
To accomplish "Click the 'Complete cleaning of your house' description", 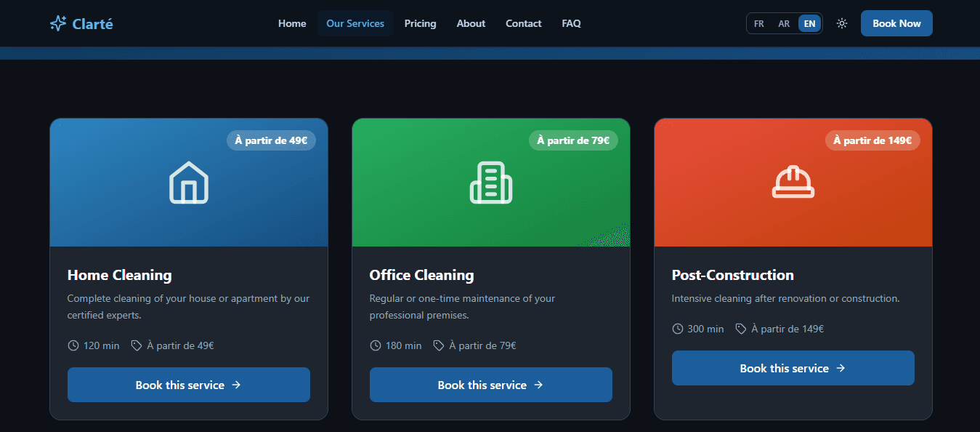I will tap(189, 307).
